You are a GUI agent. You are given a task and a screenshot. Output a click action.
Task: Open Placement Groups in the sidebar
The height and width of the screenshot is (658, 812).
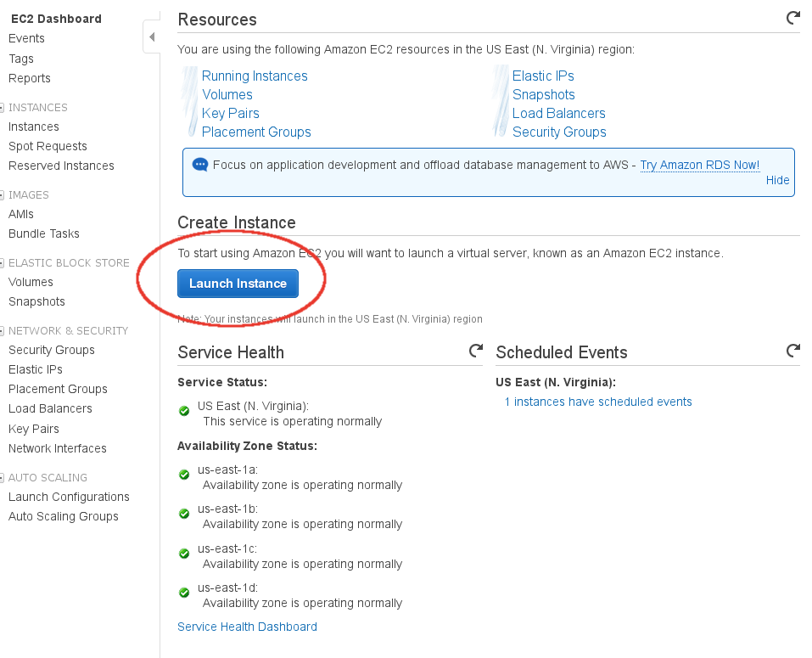pyautogui.click(x=58, y=389)
